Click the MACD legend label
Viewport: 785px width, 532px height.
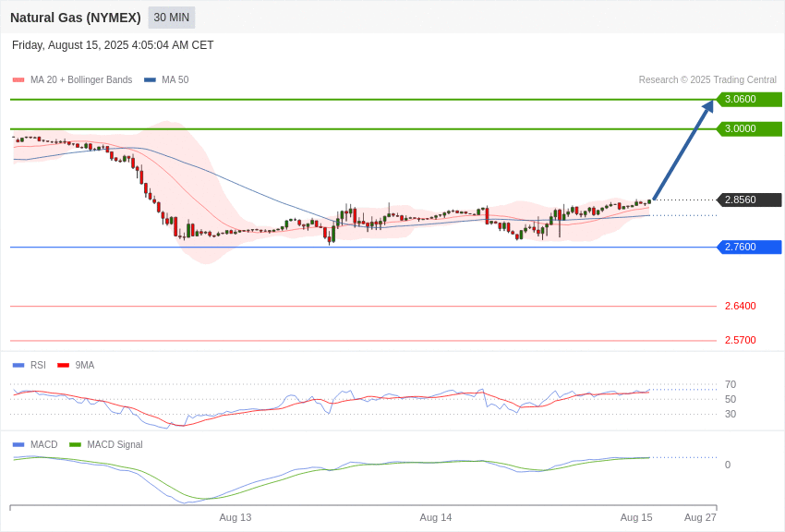point(44,444)
